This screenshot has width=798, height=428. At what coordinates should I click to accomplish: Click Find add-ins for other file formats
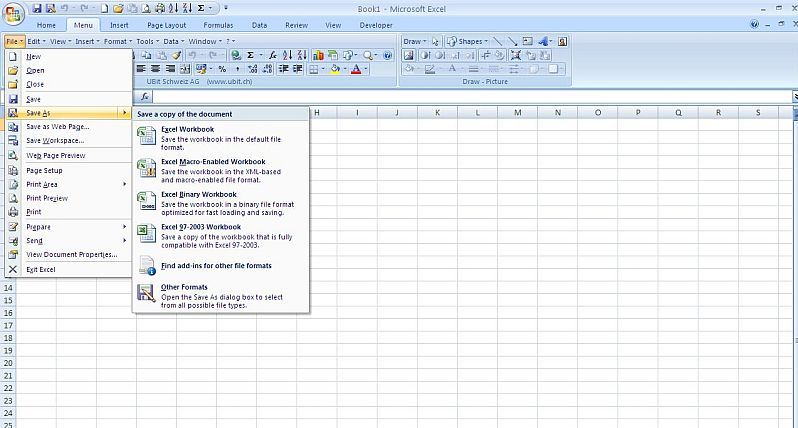pos(216,266)
